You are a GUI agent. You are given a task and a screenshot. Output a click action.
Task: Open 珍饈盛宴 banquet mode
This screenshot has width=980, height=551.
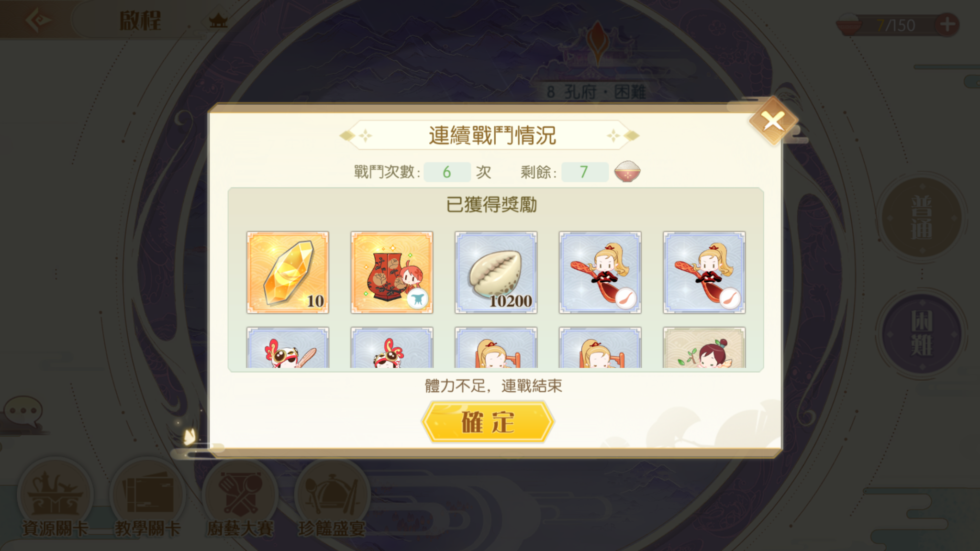332,499
